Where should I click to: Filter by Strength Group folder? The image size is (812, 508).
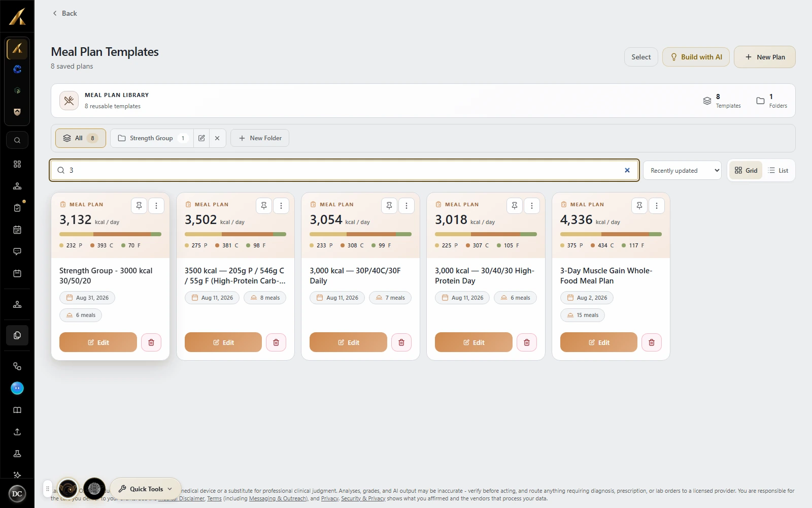[x=152, y=138]
